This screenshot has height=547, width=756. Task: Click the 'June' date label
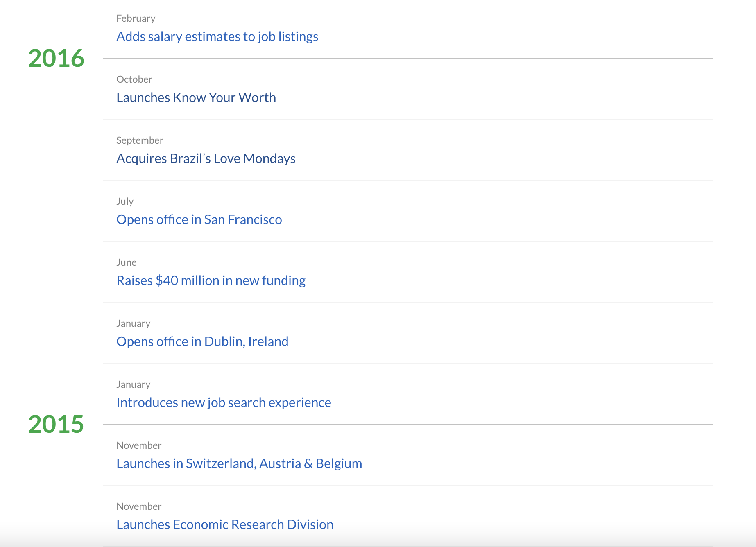[x=126, y=262]
